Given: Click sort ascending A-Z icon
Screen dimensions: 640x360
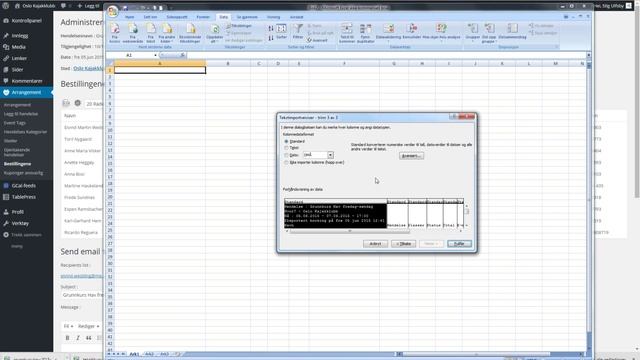Looking at the screenshot, I should pos(271,28).
